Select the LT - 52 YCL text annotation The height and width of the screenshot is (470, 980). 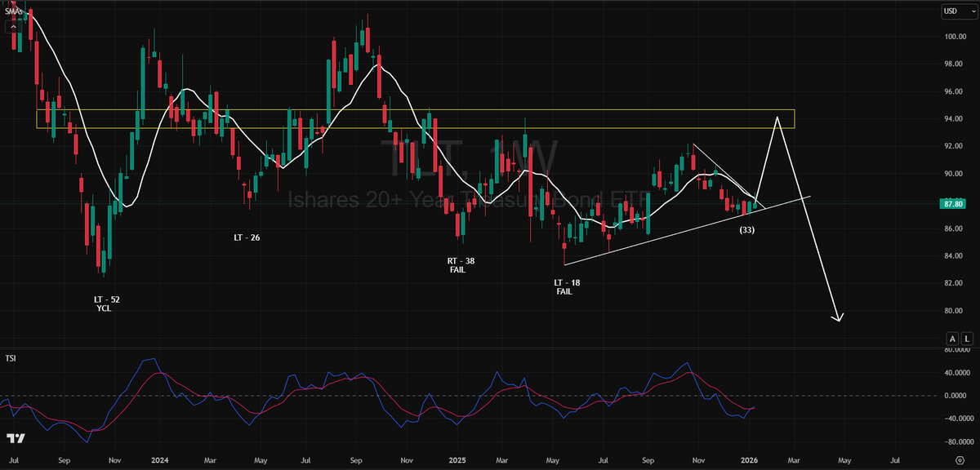point(107,304)
